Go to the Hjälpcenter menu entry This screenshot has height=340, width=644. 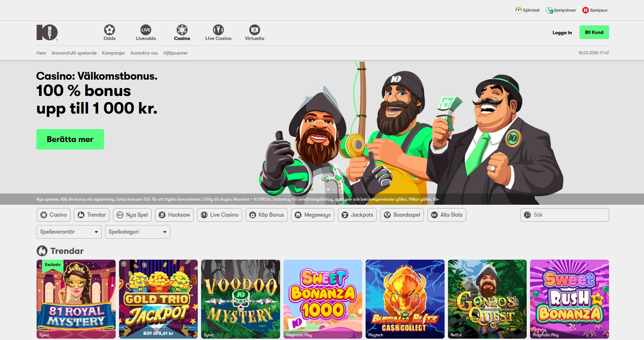[175, 53]
